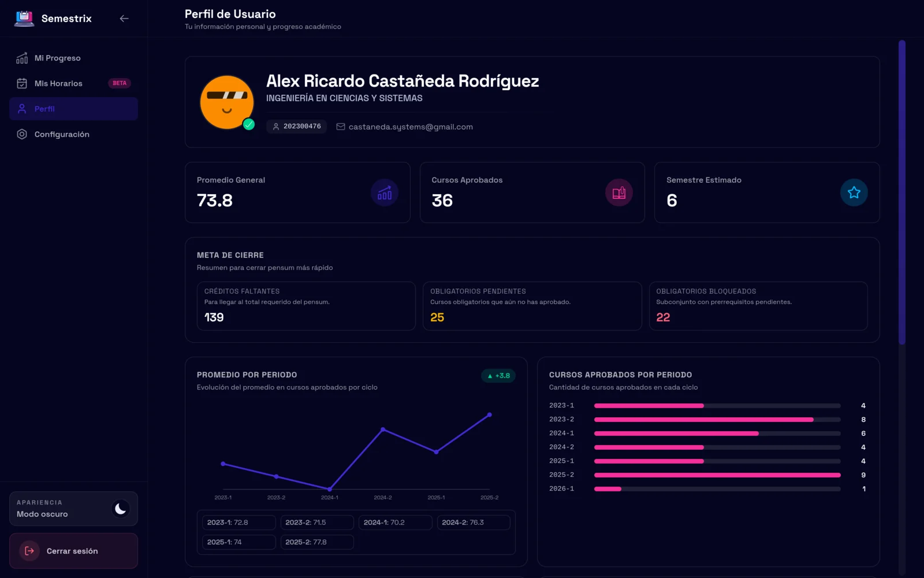Click the Obligatorios Pendientes card
Viewport: 924px width, 578px height.
point(532,306)
